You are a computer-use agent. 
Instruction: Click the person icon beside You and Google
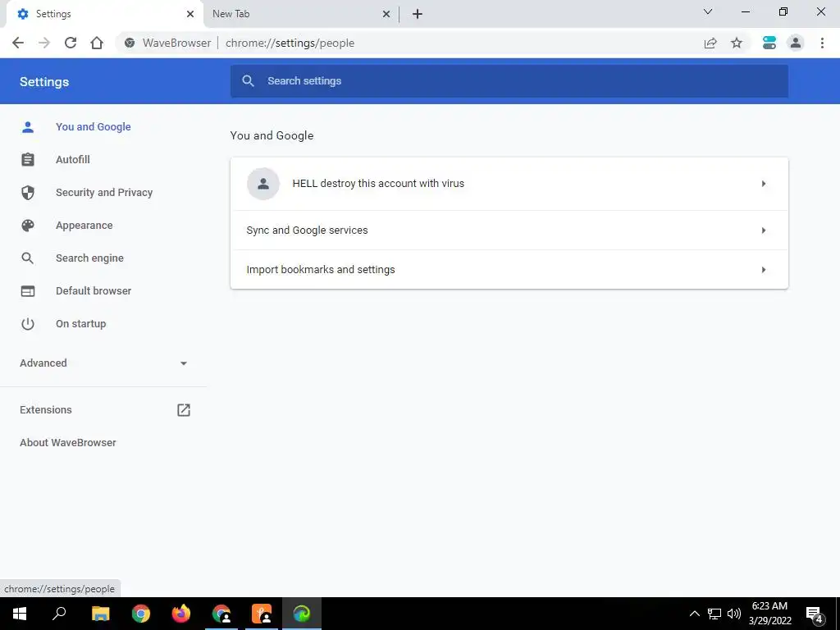pyautogui.click(x=28, y=127)
